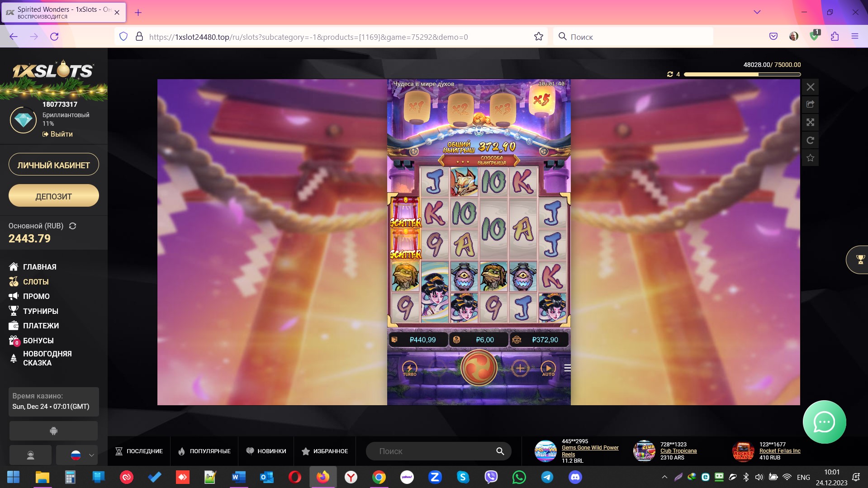Screen dimensions: 868x488
Task: Click the wagering progress bar
Action: 742,74
